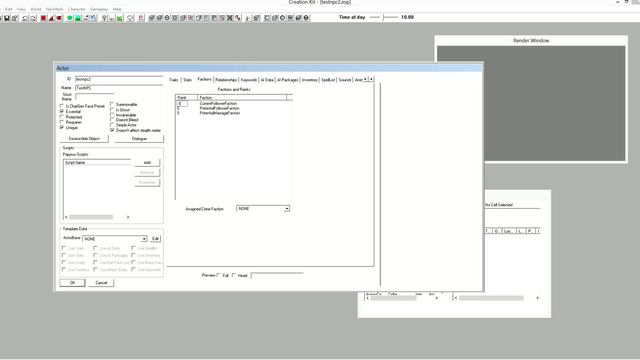Open the AI Packages tab
The width and height of the screenshot is (640, 360).
[288, 80]
